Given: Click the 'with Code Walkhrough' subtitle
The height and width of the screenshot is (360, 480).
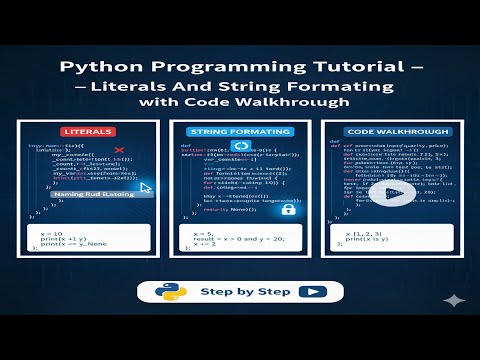Looking at the screenshot, I should (244, 102).
